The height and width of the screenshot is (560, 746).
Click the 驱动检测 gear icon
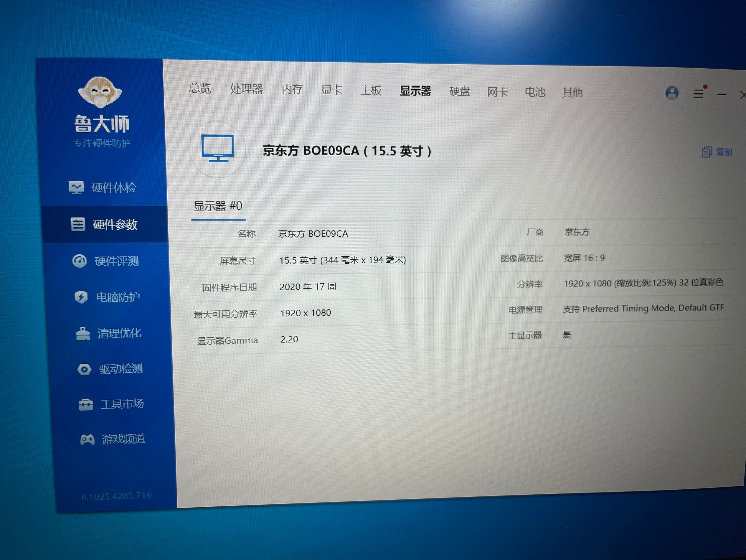coord(84,369)
